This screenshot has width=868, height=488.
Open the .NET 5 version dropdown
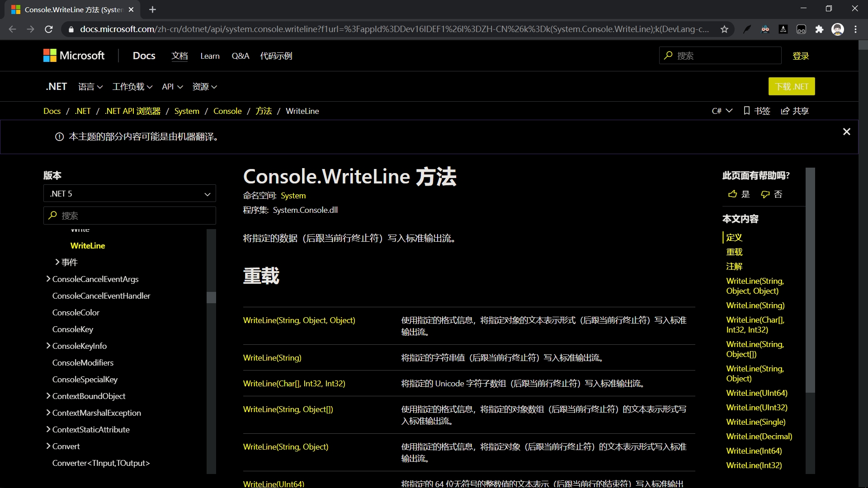coord(129,193)
